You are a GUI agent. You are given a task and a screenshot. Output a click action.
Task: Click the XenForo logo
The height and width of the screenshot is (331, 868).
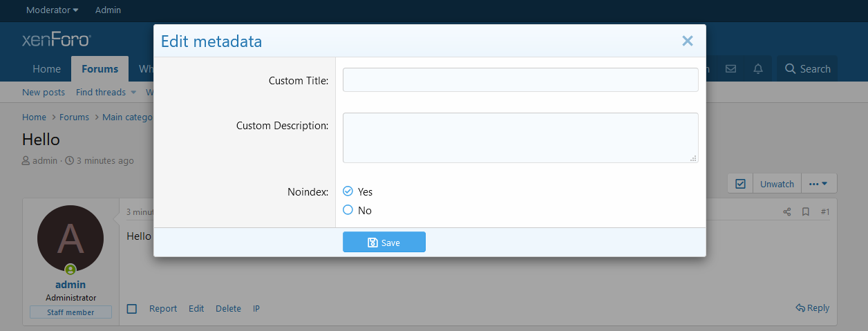click(57, 40)
